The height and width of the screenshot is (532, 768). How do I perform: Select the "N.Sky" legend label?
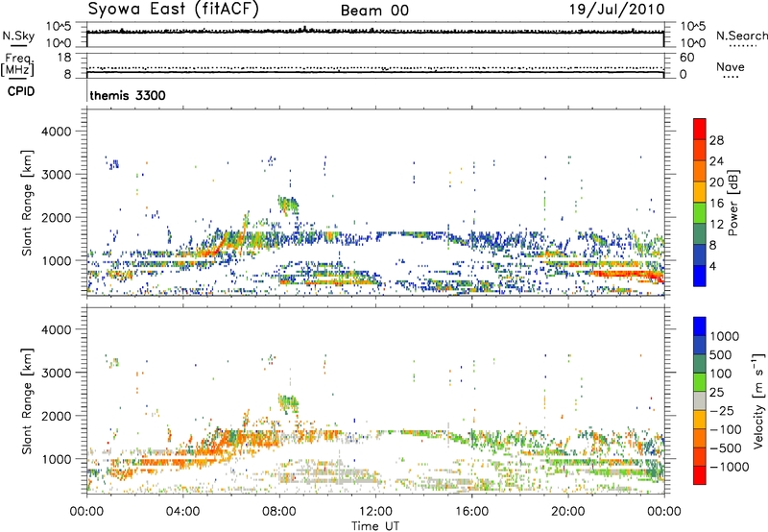tap(18, 36)
